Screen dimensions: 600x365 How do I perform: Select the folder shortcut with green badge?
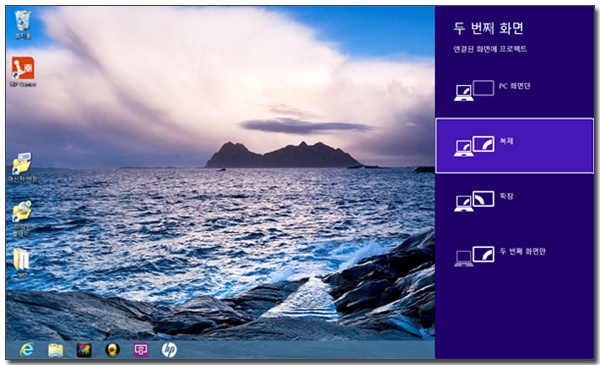pos(22,218)
